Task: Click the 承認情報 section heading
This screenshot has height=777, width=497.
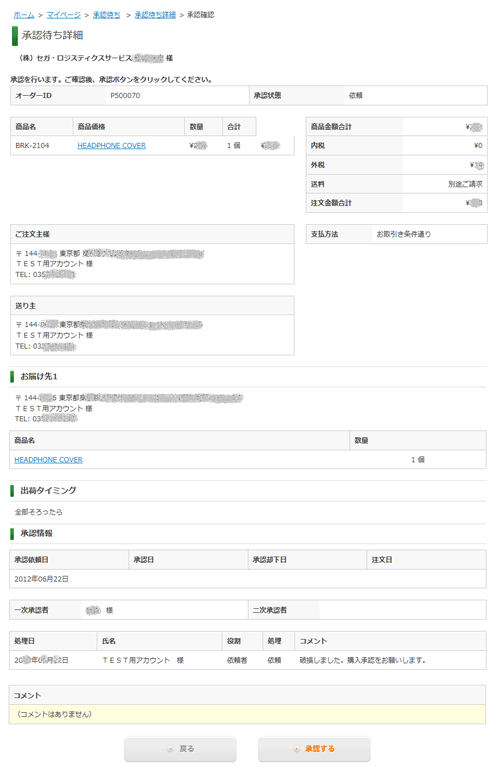Action: click(x=36, y=534)
